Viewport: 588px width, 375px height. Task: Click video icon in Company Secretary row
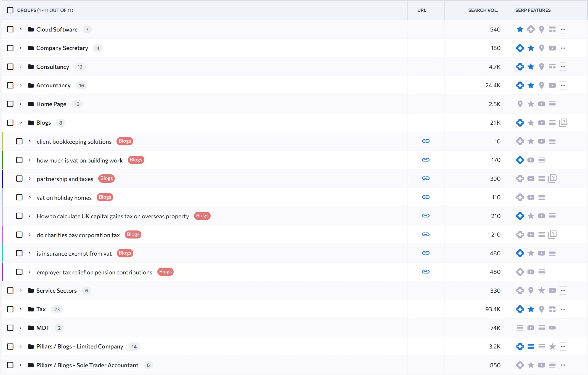552,48
